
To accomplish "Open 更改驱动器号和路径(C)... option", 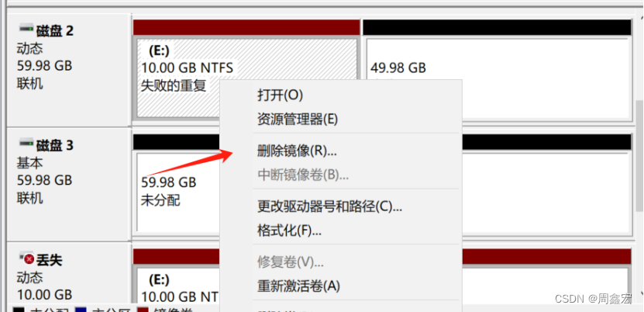I will [329, 206].
